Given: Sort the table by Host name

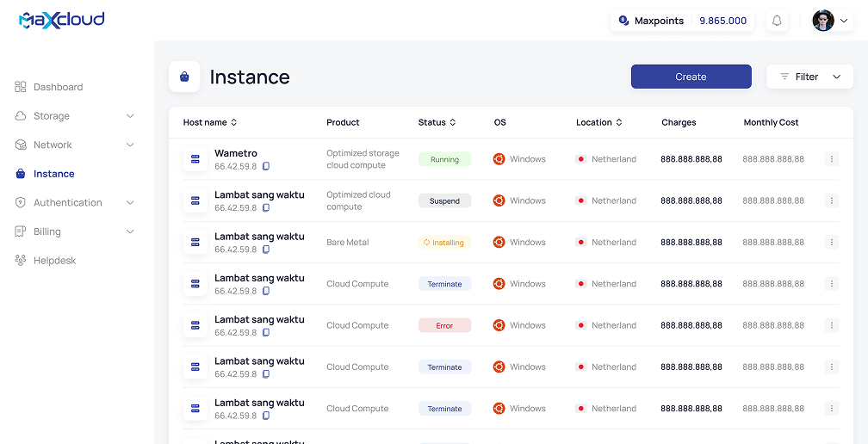Looking at the screenshot, I should coord(234,122).
